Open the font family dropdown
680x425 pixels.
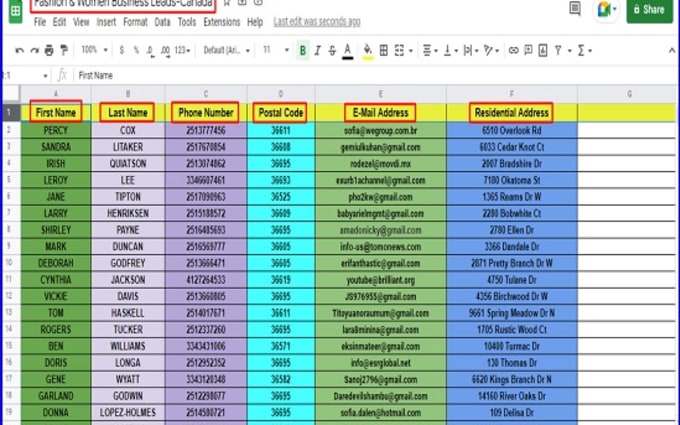[227, 51]
